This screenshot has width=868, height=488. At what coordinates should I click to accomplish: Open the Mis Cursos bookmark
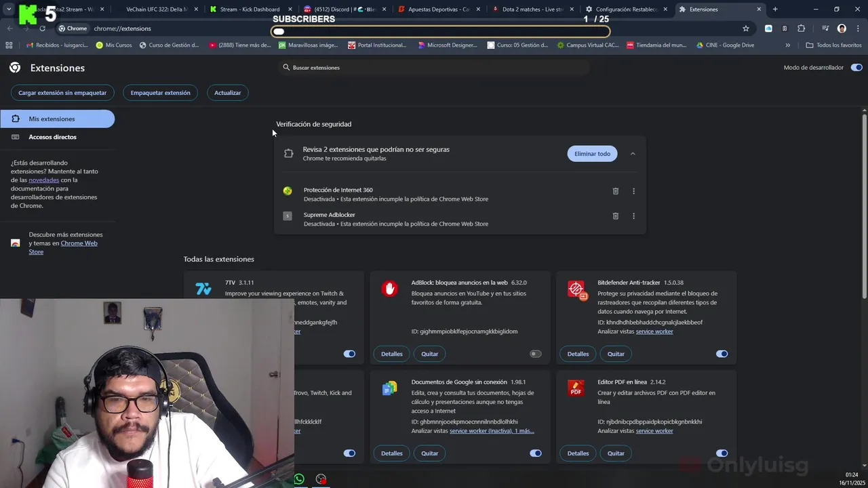[x=114, y=45]
